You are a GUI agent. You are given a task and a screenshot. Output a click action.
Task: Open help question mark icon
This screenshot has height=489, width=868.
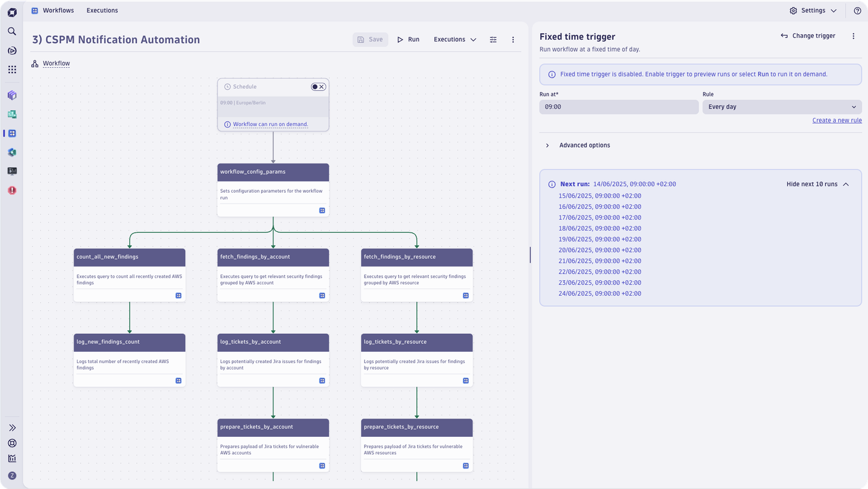857,11
